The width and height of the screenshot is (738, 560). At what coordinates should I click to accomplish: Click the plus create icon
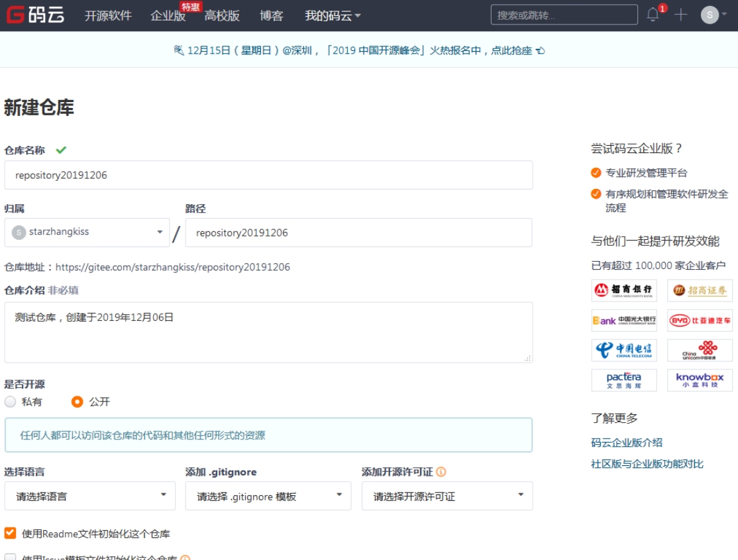click(x=680, y=15)
